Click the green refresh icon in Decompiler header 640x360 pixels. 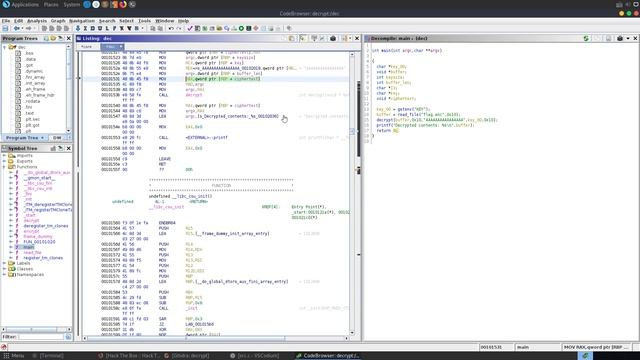(x=586, y=38)
